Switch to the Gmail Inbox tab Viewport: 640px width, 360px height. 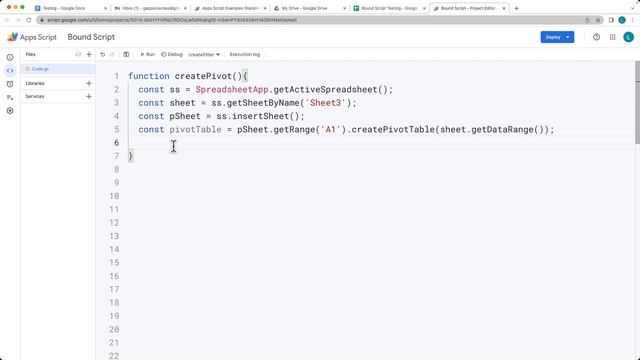click(150, 8)
